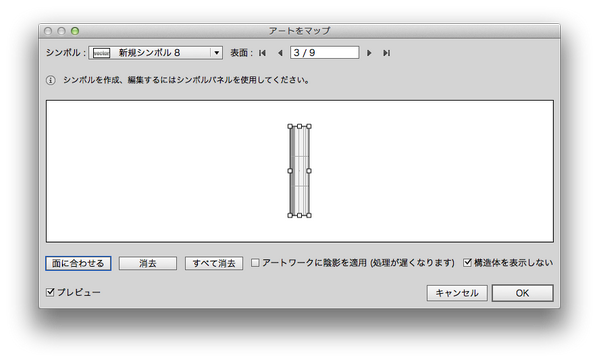599x362 pixels.
Task: Click 消去 button
Action: point(148,263)
